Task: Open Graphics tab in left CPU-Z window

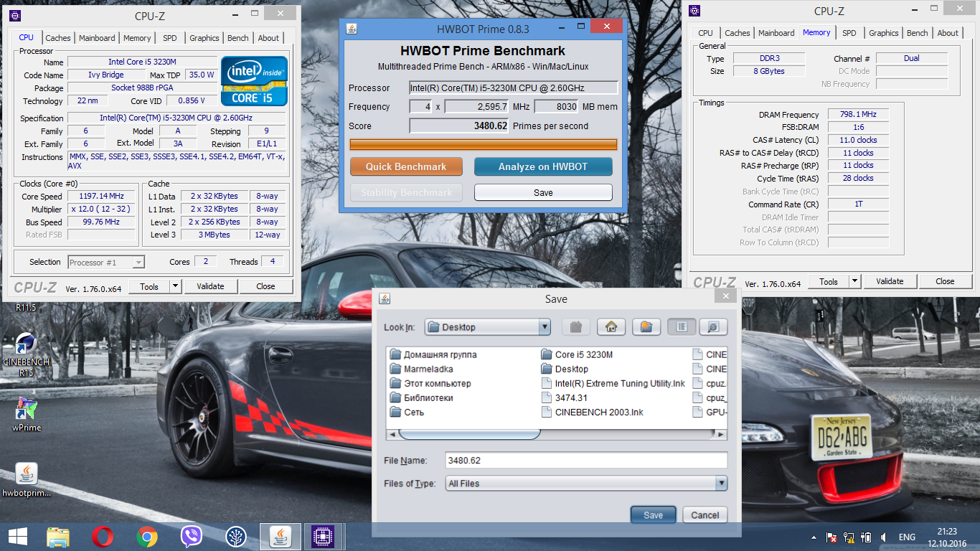Action: 204,38
